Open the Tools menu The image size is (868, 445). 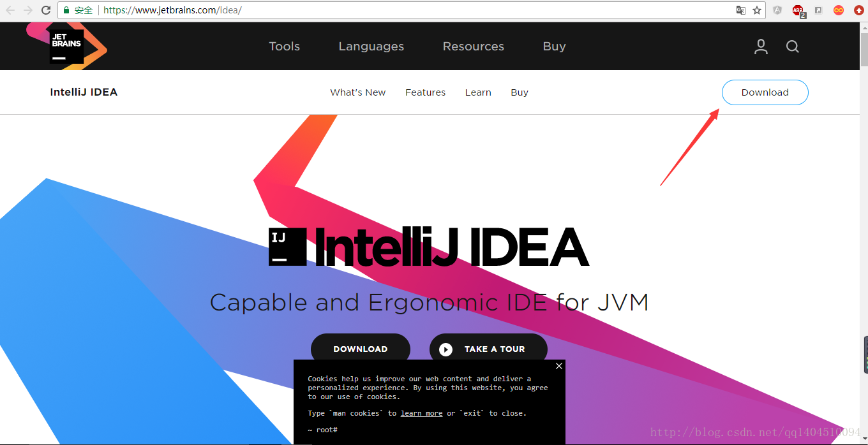284,47
